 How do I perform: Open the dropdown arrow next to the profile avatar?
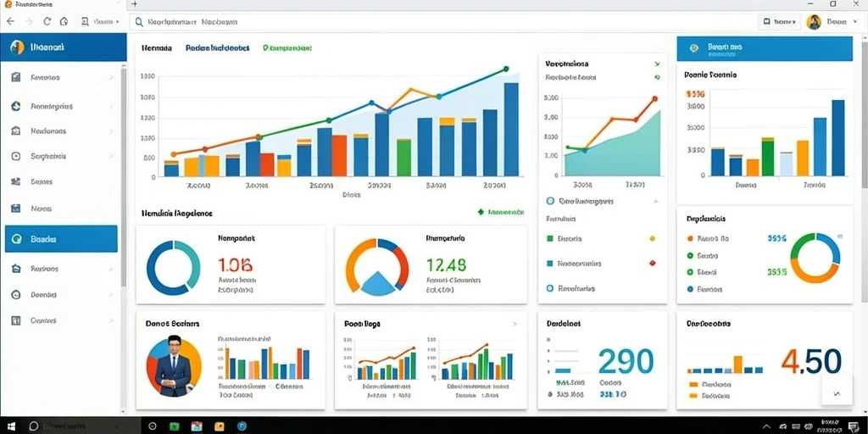pos(856,21)
